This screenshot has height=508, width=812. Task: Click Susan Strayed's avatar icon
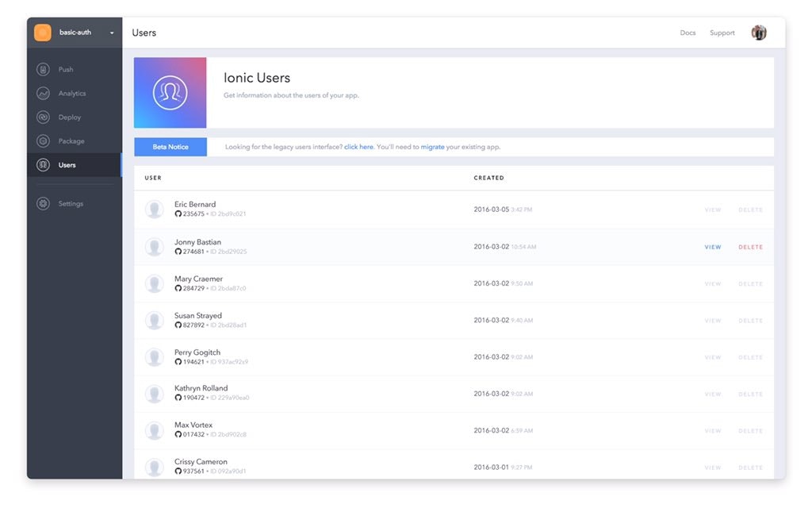[155, 321]
